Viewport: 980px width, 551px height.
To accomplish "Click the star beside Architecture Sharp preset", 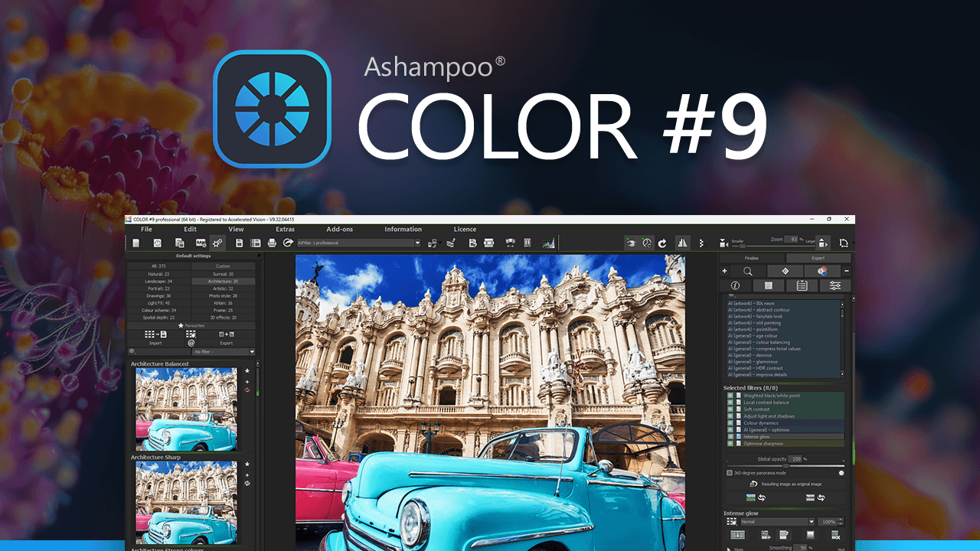I will pyautogui.click(x=247, y=464).
